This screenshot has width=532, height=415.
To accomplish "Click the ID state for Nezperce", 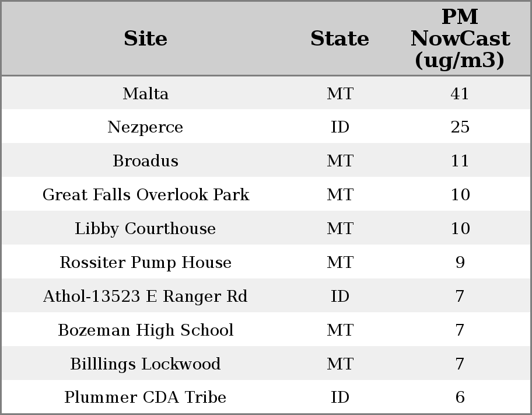I will point(339,127).
